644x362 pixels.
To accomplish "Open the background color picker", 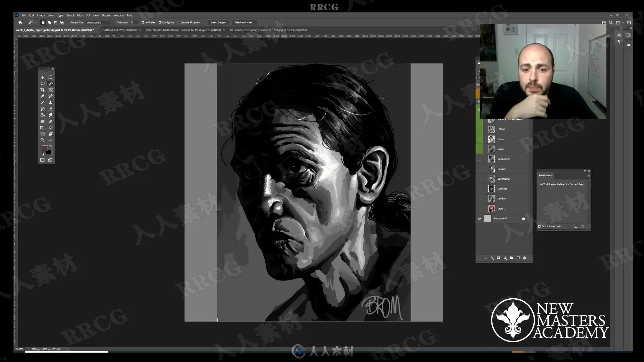I will [x=49, y=153].
